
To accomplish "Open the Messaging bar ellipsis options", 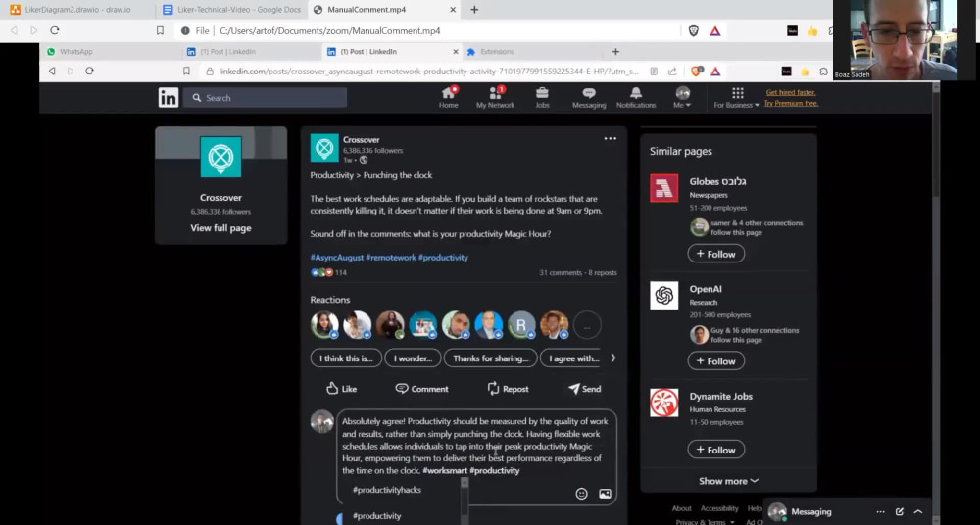I will pyautogui.click(x=880, y=512).
